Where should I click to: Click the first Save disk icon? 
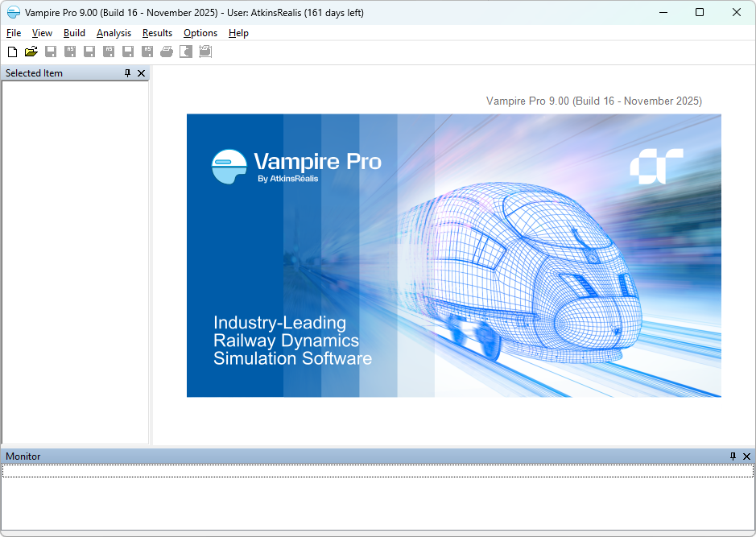pyautogui.click(x=51, y=52)
